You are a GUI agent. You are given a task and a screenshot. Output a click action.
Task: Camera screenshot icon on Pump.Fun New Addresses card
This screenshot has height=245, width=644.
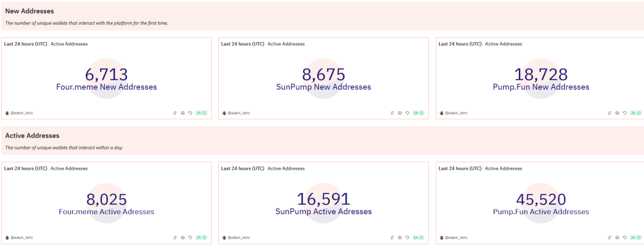[617, 113]
